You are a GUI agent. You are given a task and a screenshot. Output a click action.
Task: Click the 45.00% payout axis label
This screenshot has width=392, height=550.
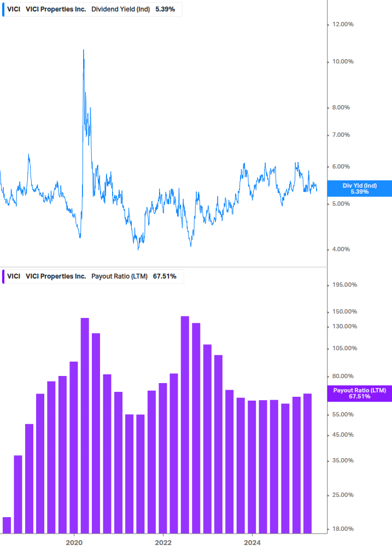pyautogui.click(x=343, y=435)
